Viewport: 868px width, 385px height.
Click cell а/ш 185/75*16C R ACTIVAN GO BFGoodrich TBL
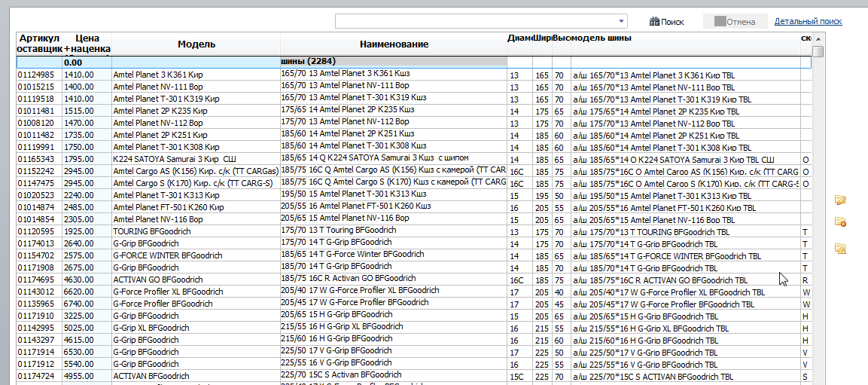(x=685, y=280)
